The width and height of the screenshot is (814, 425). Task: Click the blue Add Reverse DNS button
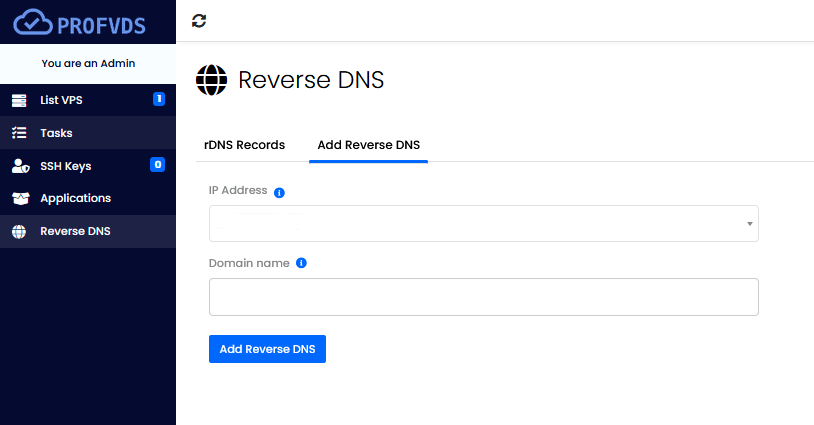click(267, 349)
